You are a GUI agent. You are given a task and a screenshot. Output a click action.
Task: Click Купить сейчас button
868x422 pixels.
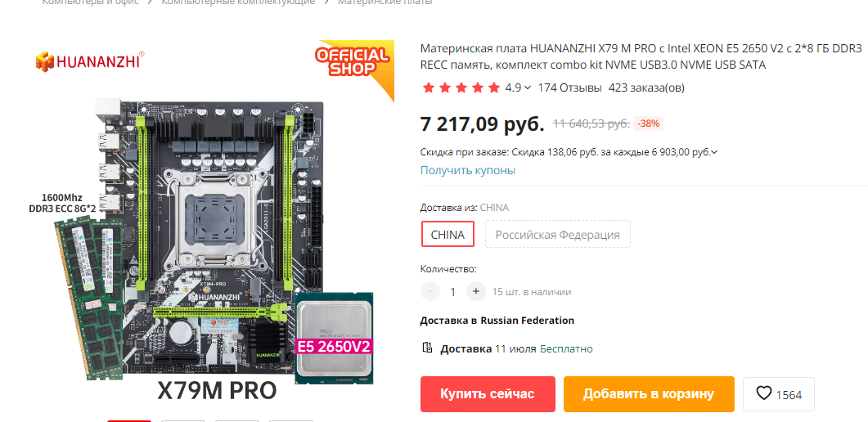(x=488, y=394)
